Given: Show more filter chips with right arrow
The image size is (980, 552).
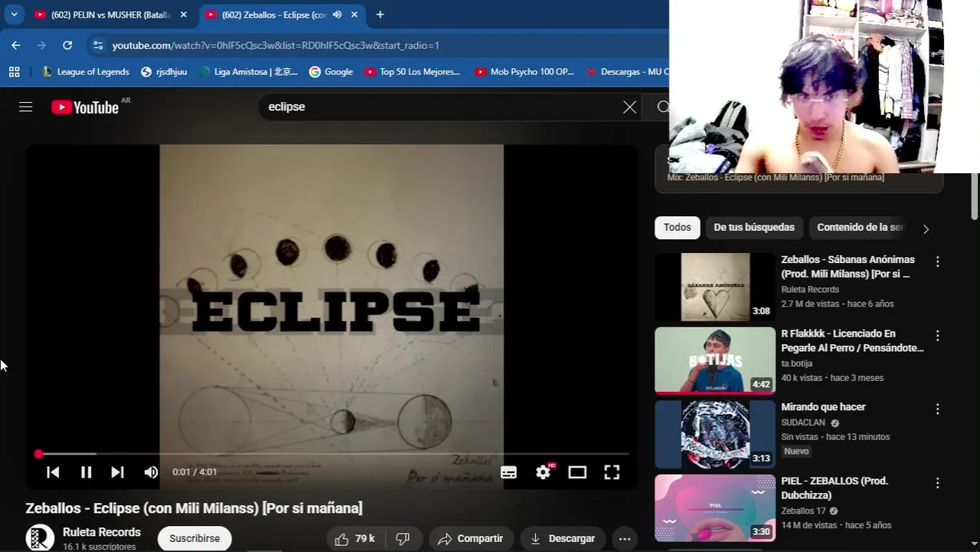Looking at the screenshot, I should 926,228.
